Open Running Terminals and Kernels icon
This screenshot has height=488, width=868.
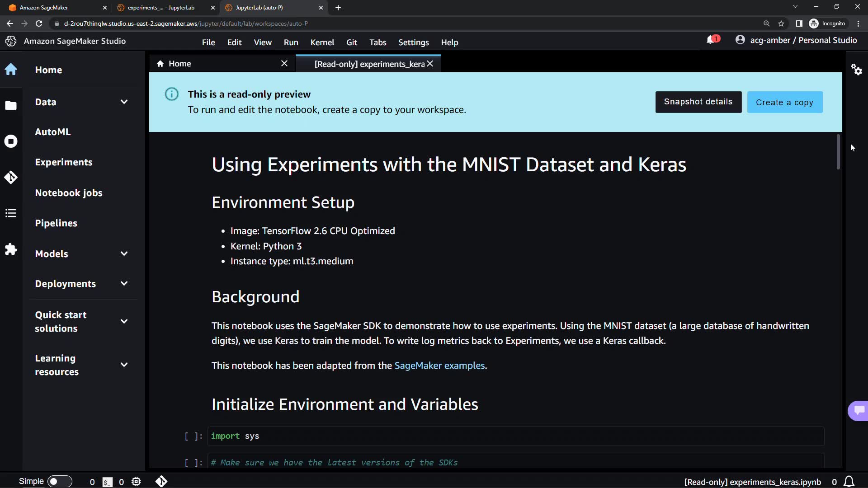[x=11, y=141]
